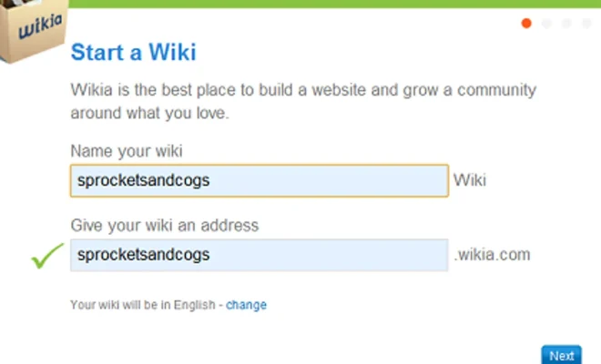
Task: Click the Give your wiki an address label
Action: [x=165, y=226]
